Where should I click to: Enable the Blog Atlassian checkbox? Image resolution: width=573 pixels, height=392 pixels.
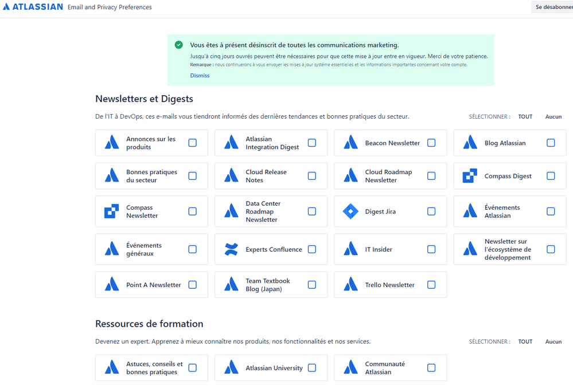pyautogui.click(x=551, y=143)
